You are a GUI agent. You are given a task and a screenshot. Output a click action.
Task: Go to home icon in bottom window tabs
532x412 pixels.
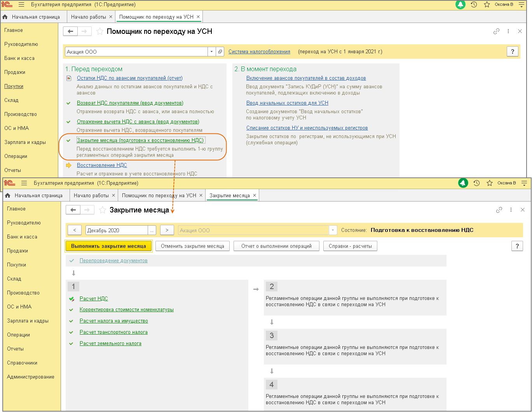click(x=8, y=195)
